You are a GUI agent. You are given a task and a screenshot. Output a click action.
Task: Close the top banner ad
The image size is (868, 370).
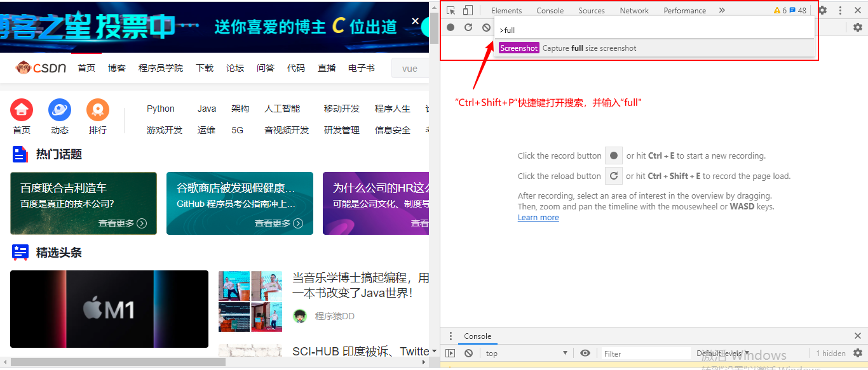415,21
